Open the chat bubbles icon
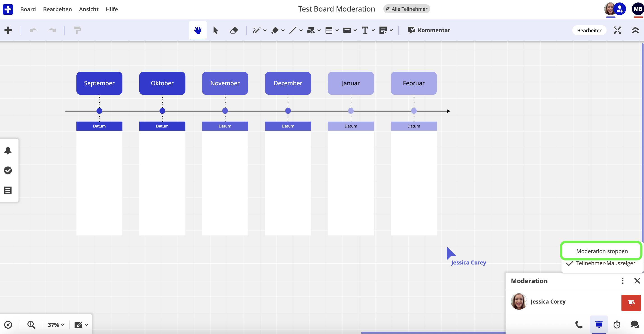 coord(635,325)
